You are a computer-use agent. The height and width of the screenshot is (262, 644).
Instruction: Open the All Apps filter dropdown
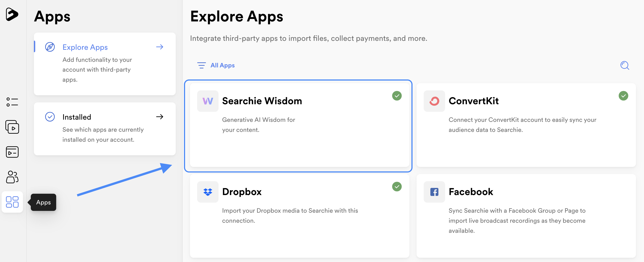(216, 65)
